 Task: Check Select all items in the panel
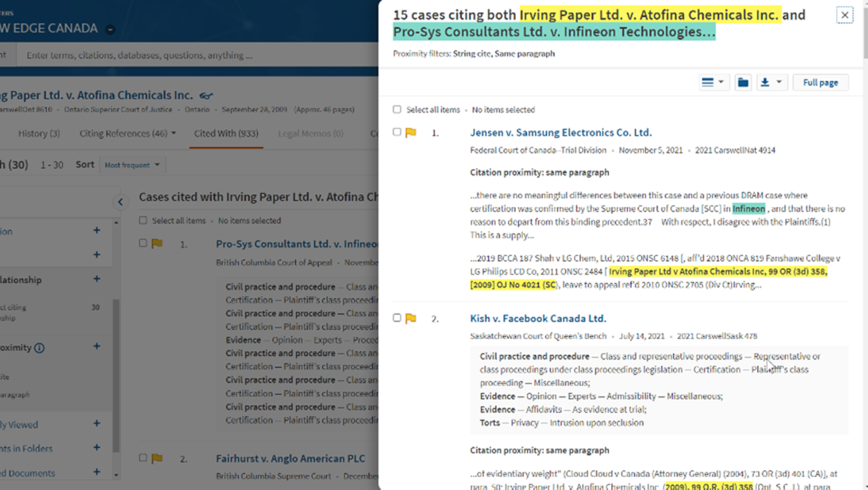[x=397, y=110]
